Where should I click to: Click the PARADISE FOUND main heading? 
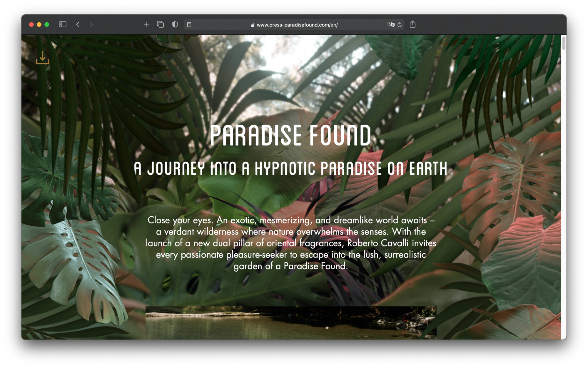[290, 135]
